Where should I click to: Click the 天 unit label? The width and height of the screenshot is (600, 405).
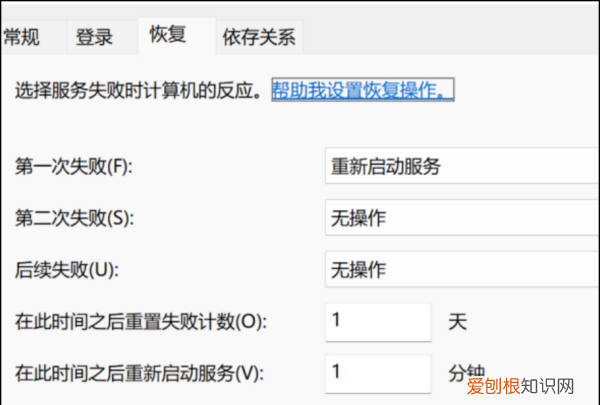pos(457,322)
